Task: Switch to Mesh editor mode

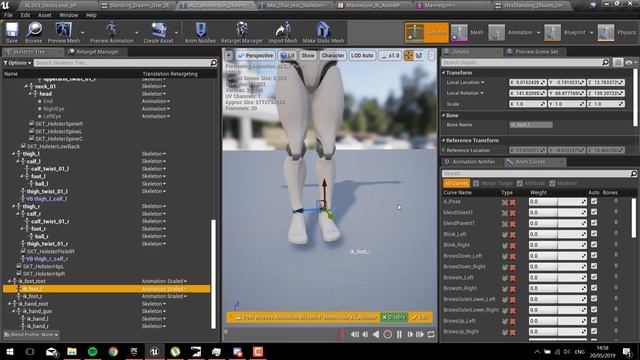Action: pos(467,33)
